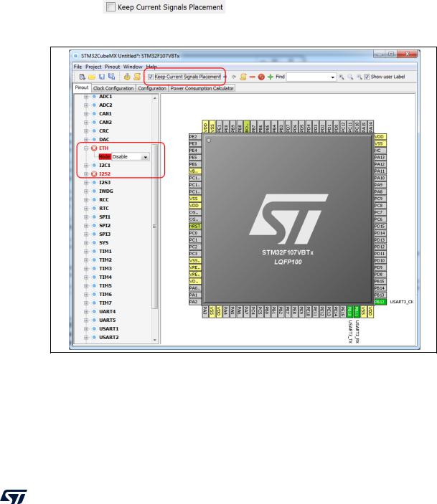
Task: Click the redo arrow in the toolbar
Action: [234, 77]
